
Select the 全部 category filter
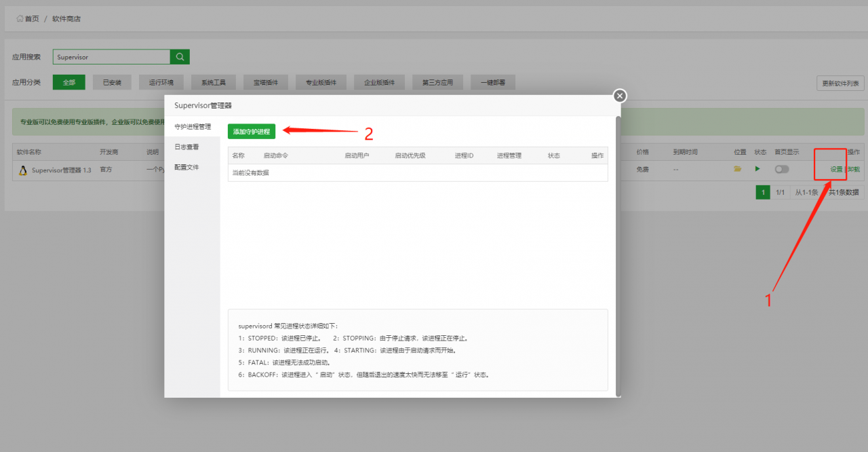click(69, 82)
